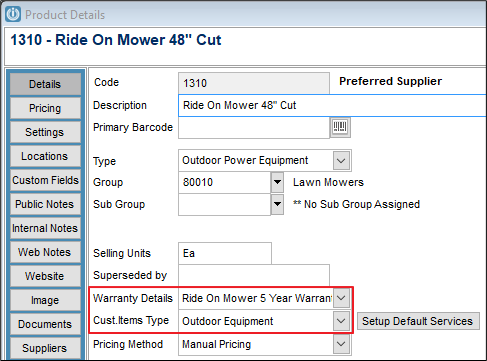The width and height of the screenshot is (487, 361).
Task: Click the product title 1310 - Ride On Mower
Action: coord(116,40)
